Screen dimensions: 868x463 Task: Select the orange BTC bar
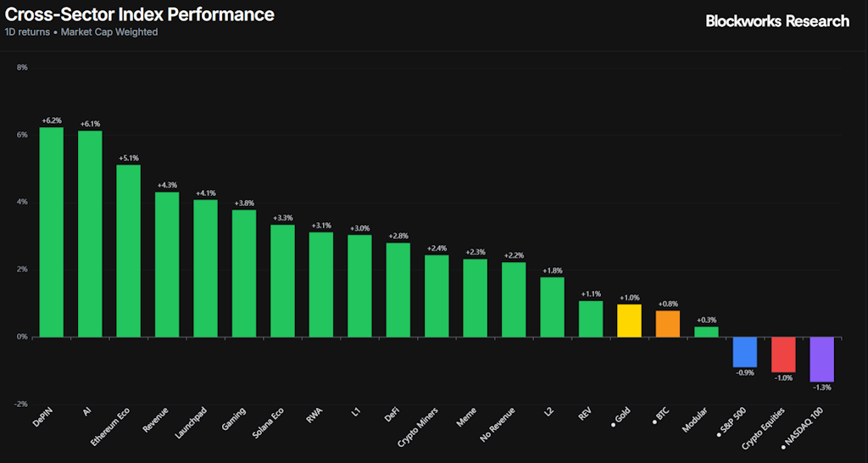coord(668,324)
